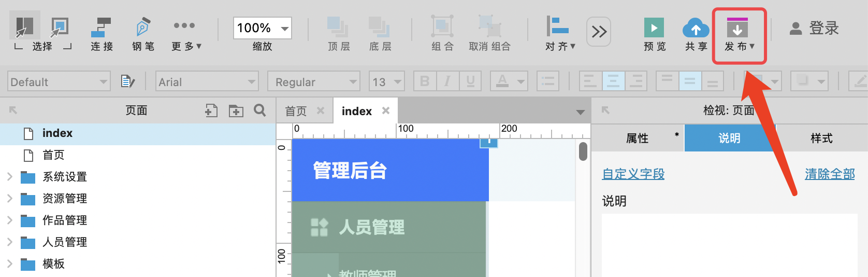Switch to the 样式 tab
Viewport: 868px width, 277px height.
point(821,138)
